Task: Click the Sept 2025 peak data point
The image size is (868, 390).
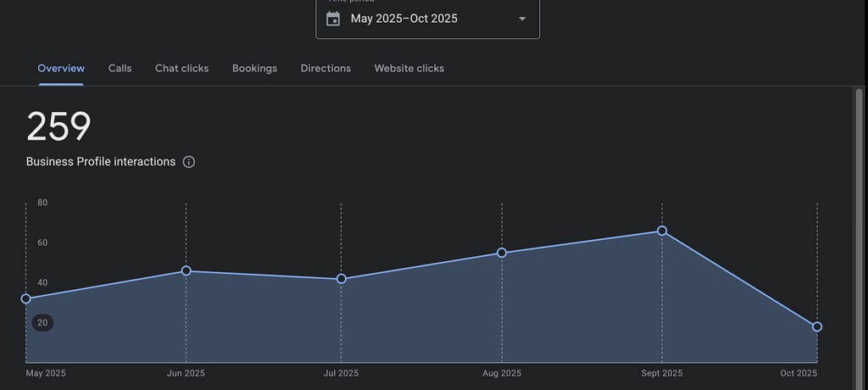Action: (x=662, y=231)
